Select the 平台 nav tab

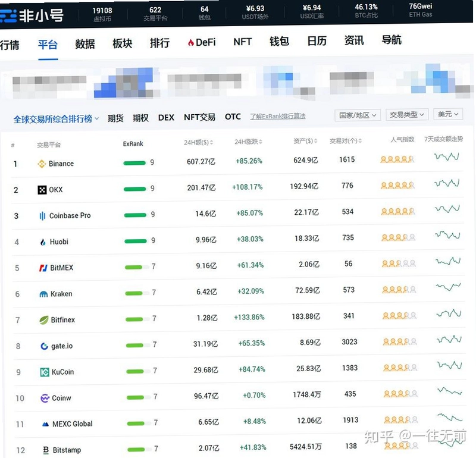pyautogui.click(x=48, y=45)
